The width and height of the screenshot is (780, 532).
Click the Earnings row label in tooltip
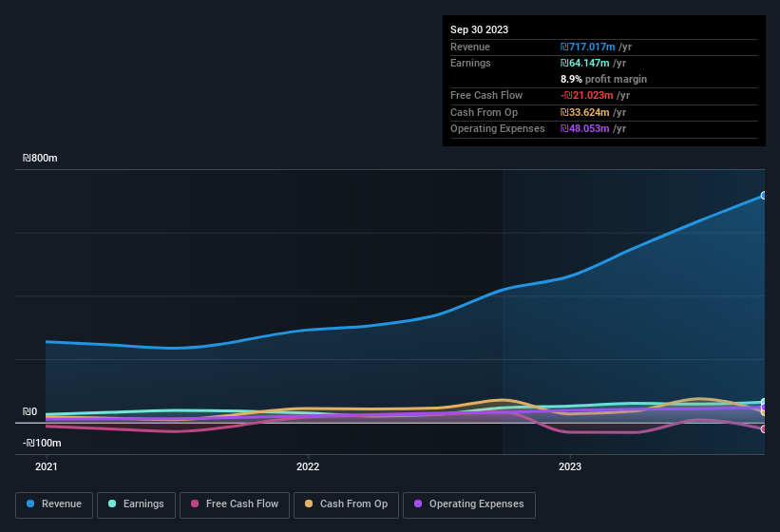pos(470,63)
